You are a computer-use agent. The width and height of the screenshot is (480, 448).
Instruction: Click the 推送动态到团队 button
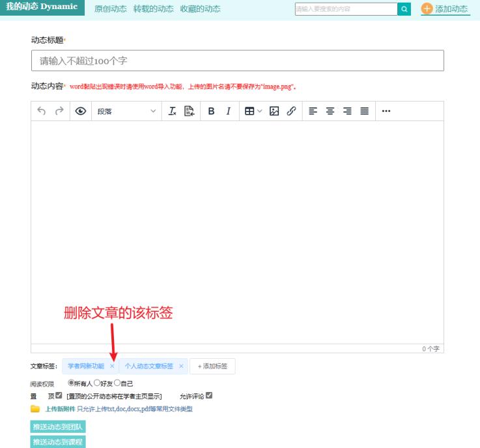58,427
